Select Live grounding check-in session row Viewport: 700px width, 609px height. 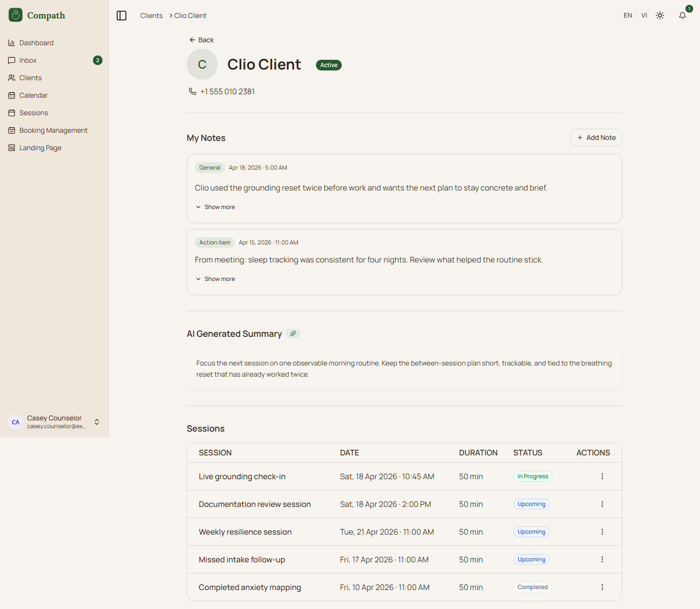click(x=404, y=476)
